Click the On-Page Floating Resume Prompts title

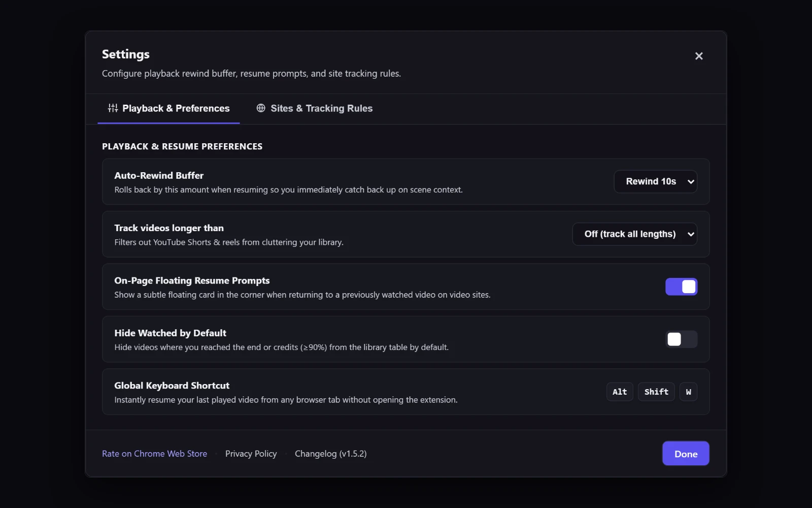coord(192,280)
